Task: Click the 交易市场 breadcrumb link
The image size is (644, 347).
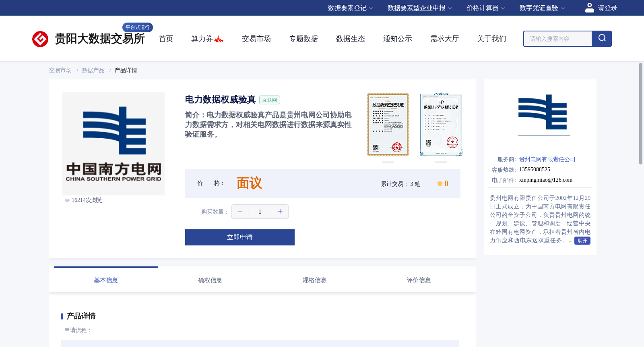Action: pyautogui.click(x=60, y=71)
